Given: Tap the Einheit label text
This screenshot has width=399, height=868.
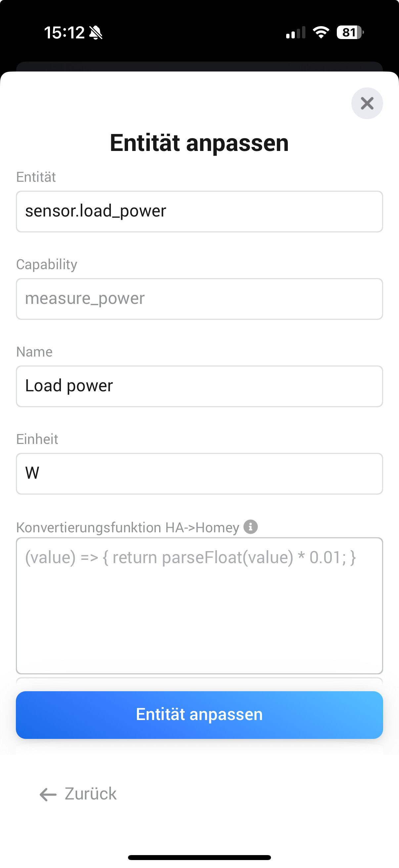Looking at the screenshot, I should [37, 439].
